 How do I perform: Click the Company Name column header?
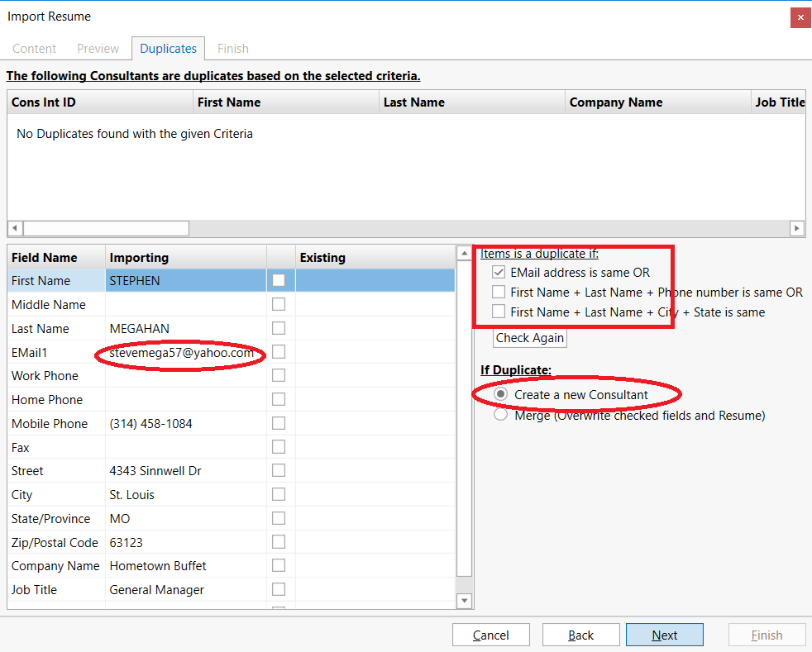[x=657, y=102]
